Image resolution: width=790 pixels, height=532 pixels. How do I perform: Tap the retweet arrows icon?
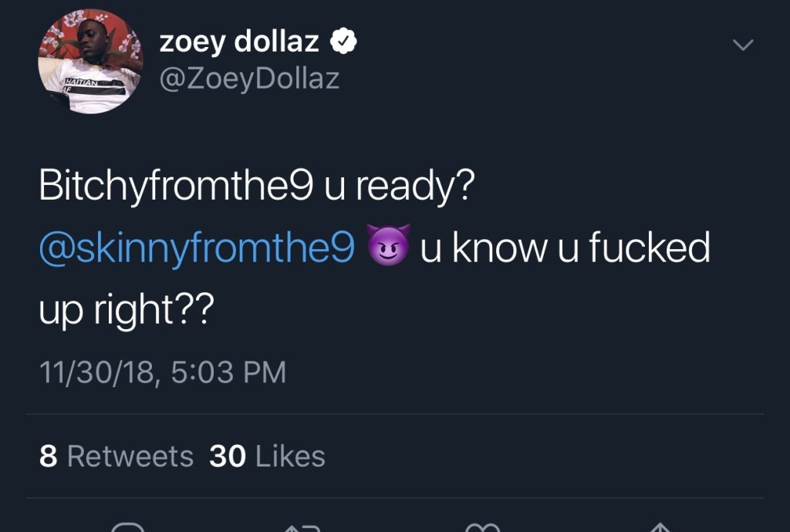point(302,527)
